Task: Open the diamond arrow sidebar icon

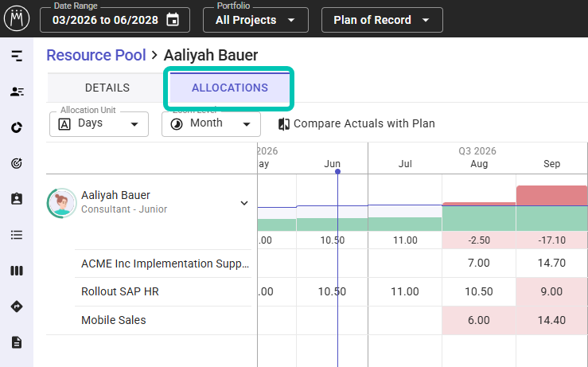Action: coord(17,306)
